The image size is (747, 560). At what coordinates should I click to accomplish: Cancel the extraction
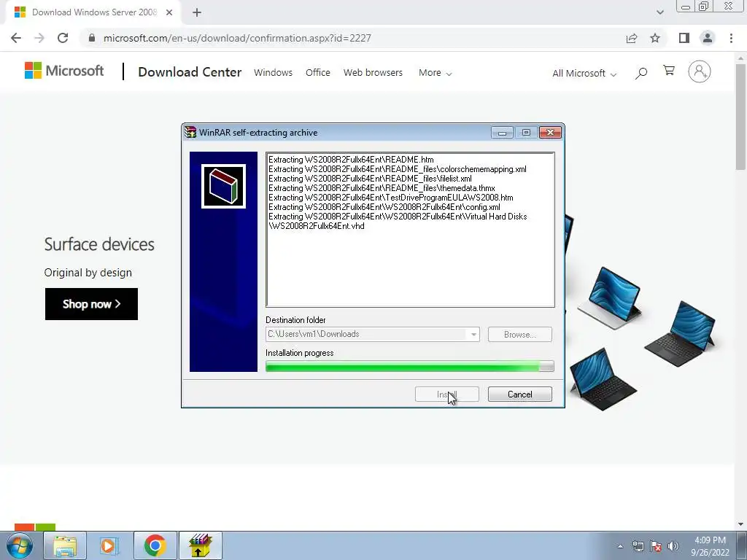point(519,394)
